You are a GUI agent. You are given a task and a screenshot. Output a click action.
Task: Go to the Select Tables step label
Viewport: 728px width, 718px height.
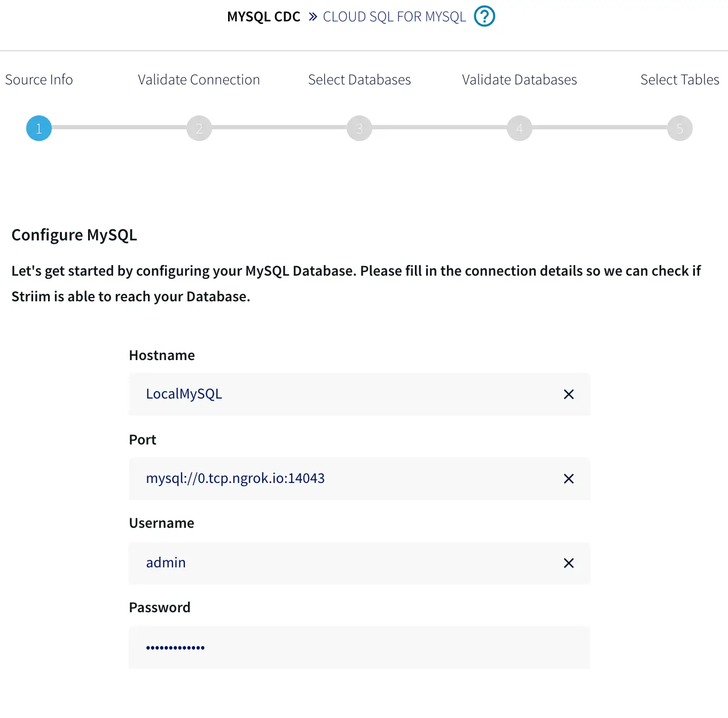click(679, 80)
